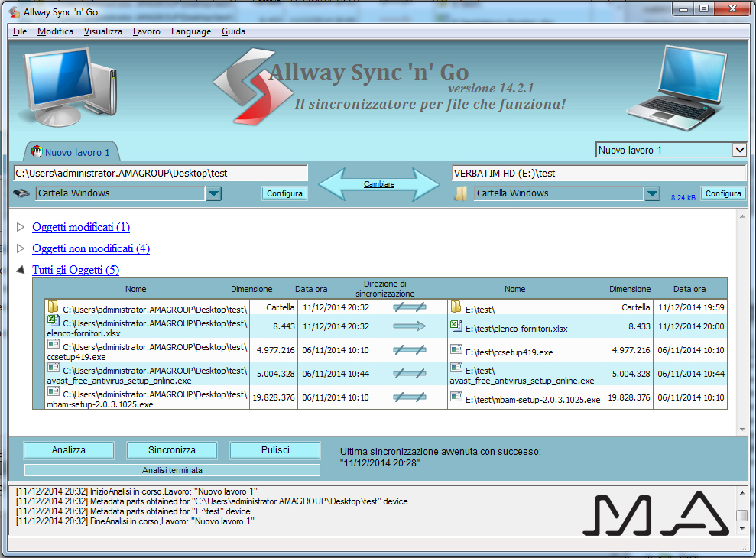The height and width of the screenshot is (558, 756).
Task: Click file icon of left avast_free_antivirus_setup_online.exe
Action: (53, 368)
